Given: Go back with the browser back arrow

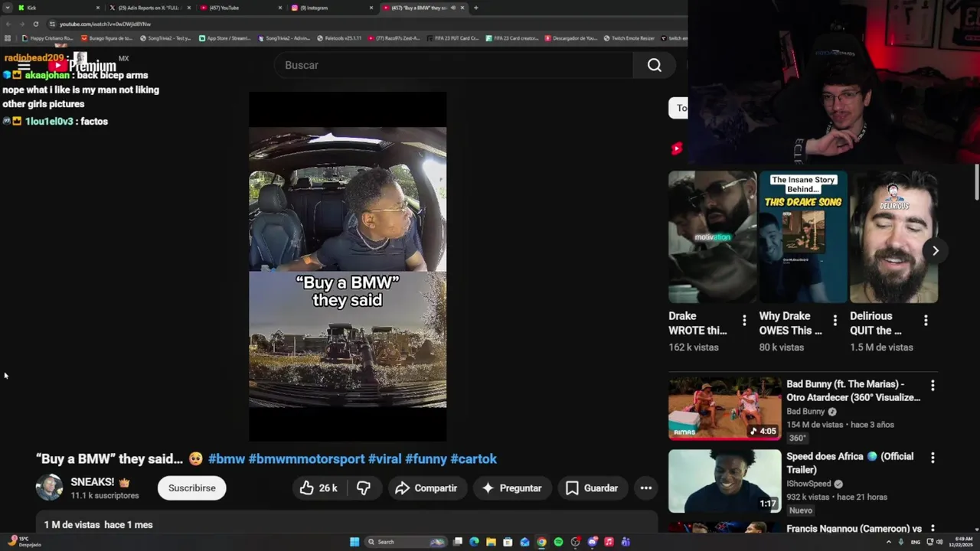Looking at the screenshot, I should point(8,24).
